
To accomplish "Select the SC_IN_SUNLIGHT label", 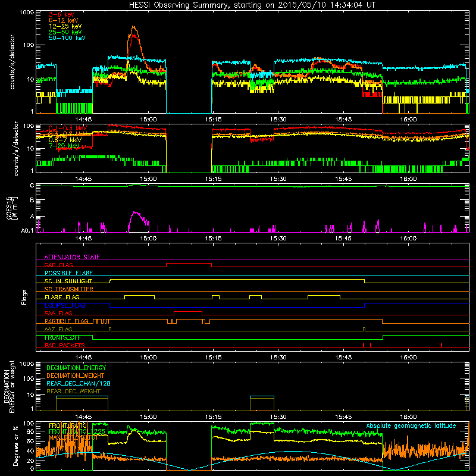I will 68,281.
